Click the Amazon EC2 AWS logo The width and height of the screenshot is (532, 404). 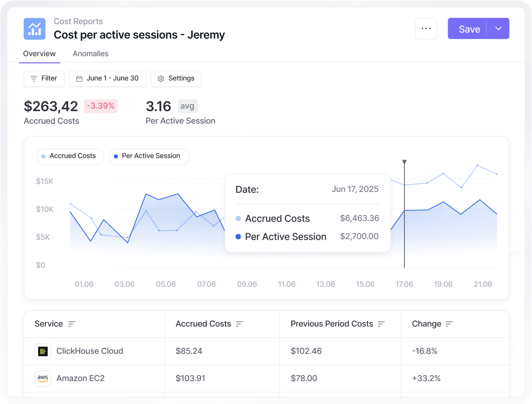coord(43,379)
